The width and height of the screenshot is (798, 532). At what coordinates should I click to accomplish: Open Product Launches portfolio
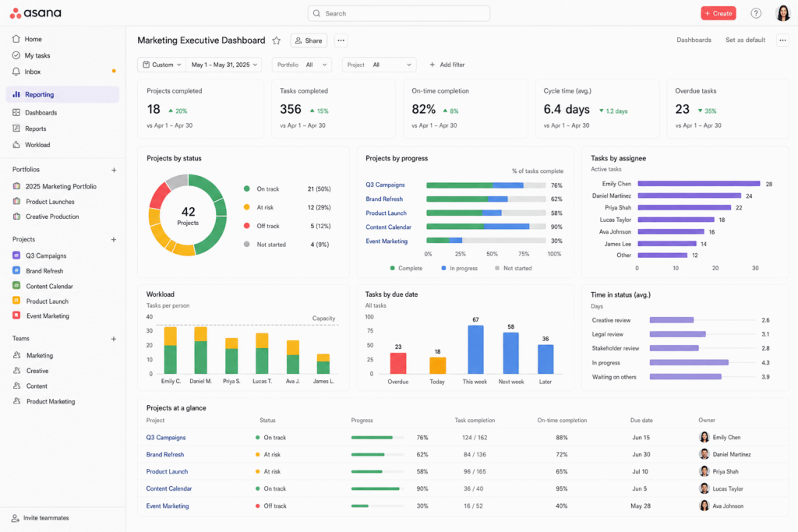point(50,202)
